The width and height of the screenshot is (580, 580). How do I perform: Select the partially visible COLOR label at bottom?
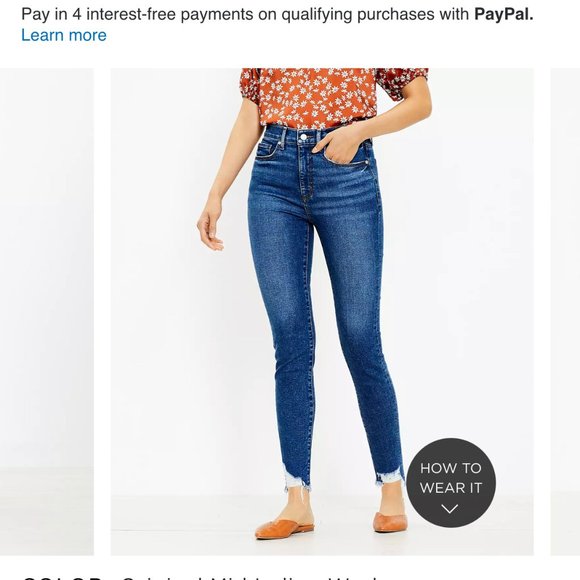coord(62,577)
